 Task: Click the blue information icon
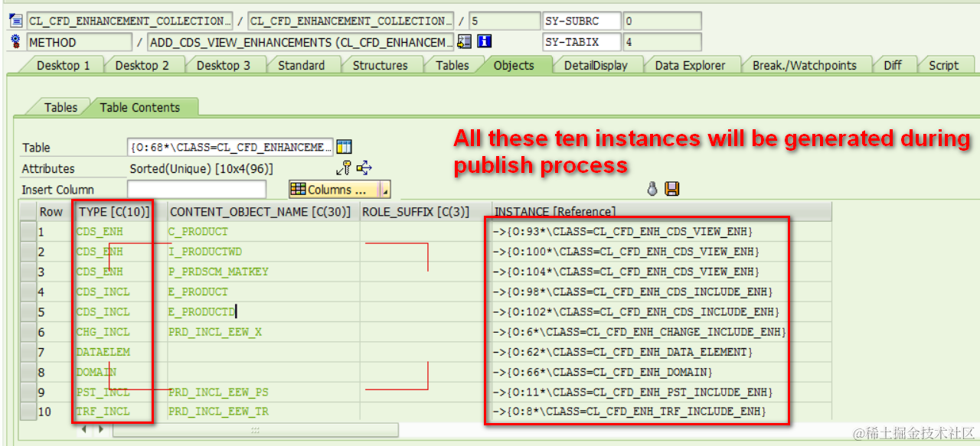pyautogui.click(x=484, y=41)
